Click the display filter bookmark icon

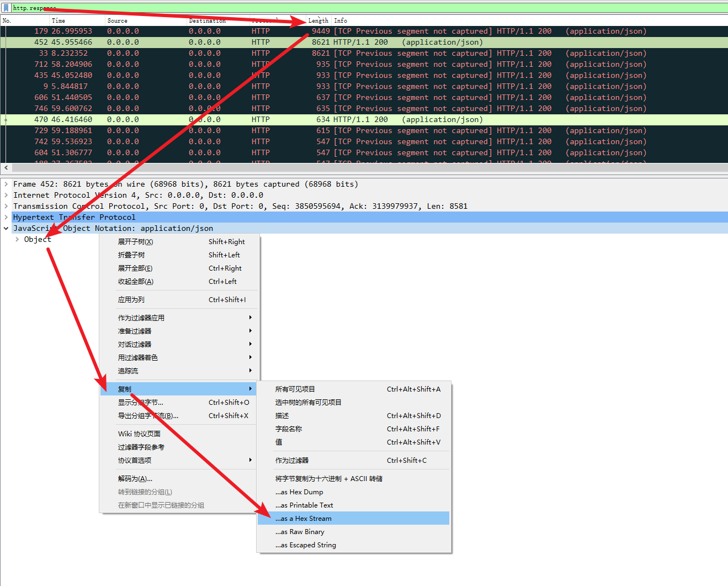point(6,8)
